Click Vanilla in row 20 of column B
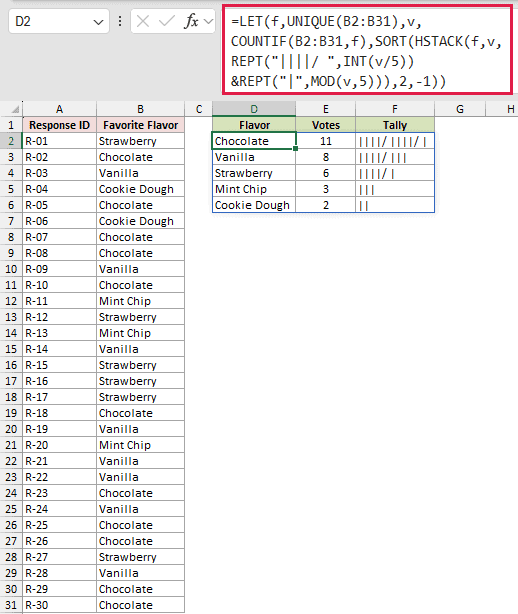This screenshot has height=614, width=518. click(141, 429)
